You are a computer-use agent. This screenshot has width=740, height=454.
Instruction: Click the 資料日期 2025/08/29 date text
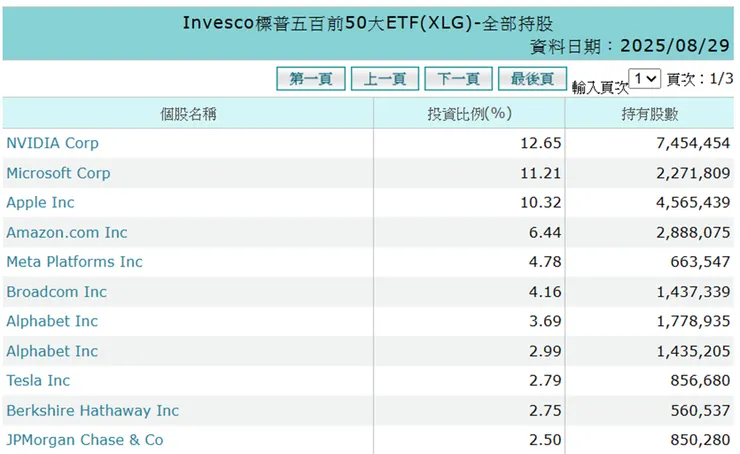click(x=630, y=46)
